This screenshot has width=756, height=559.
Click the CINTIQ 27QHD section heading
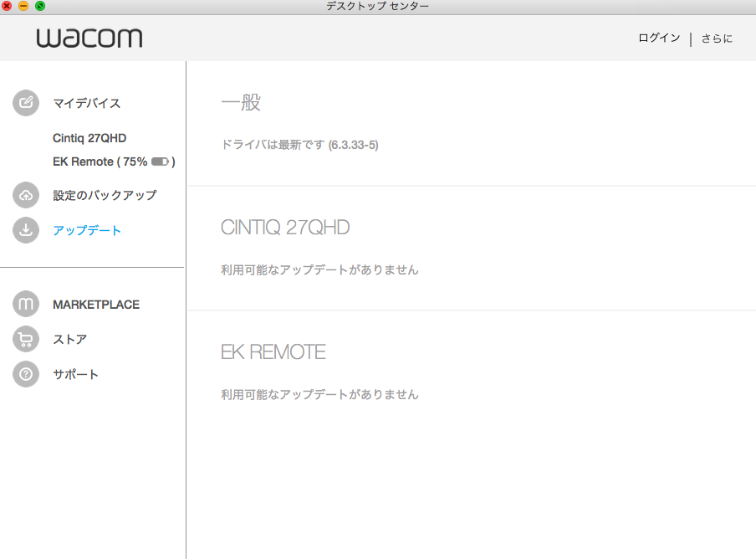click(x=285, y=227)
